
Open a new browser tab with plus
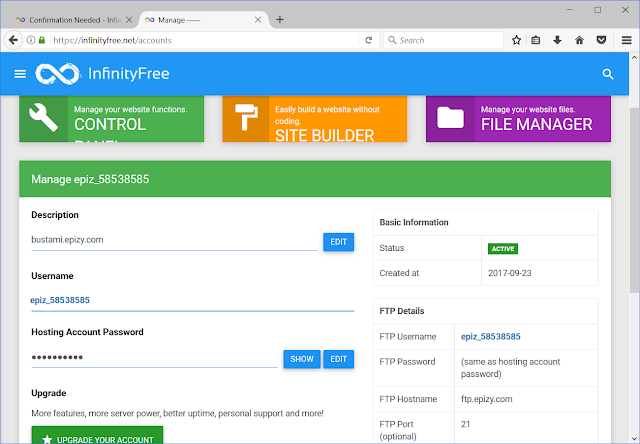pos(280,20)
